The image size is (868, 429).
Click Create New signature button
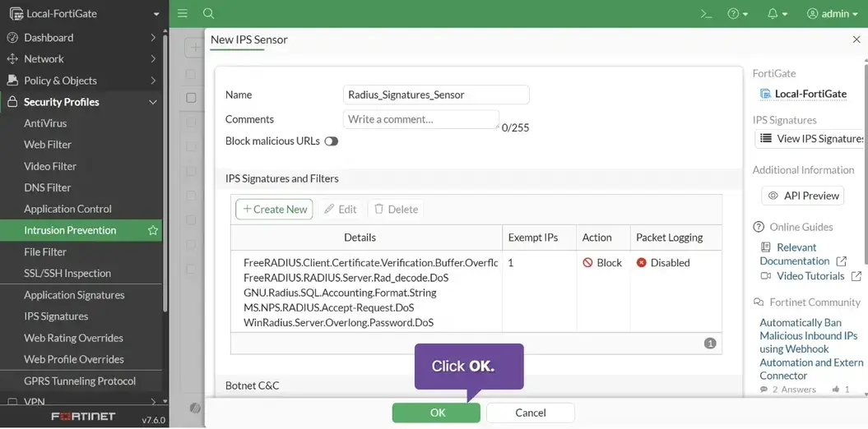point(275,210)
